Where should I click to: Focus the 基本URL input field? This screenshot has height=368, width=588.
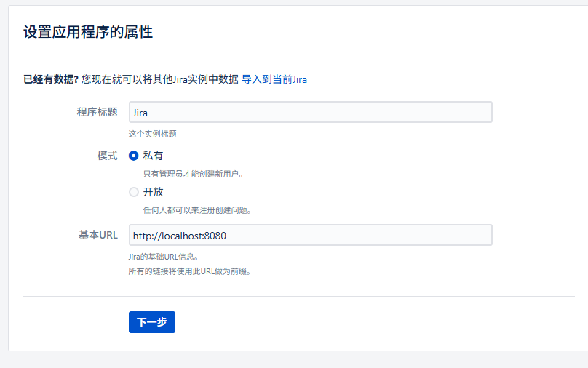pyautogui.click(x=311, y=235)
